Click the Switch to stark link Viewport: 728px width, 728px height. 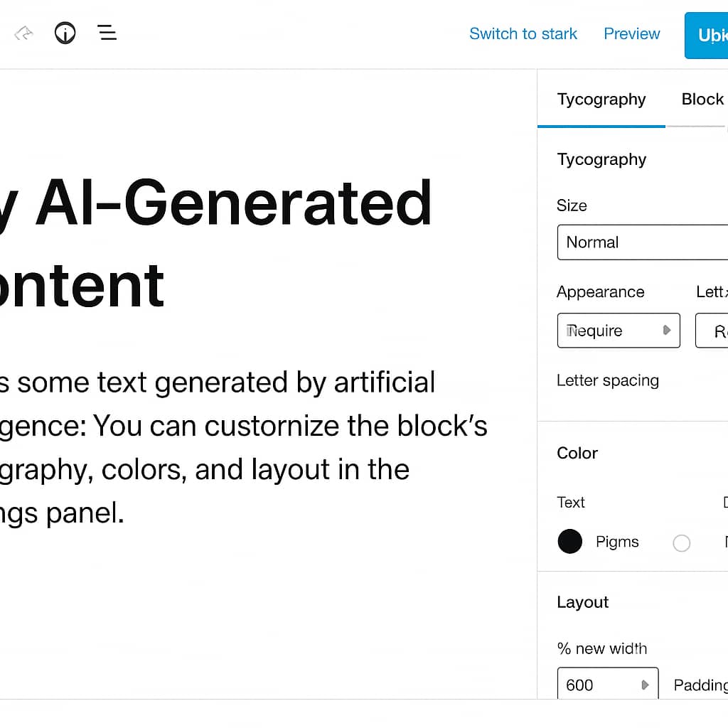point(523,34)
